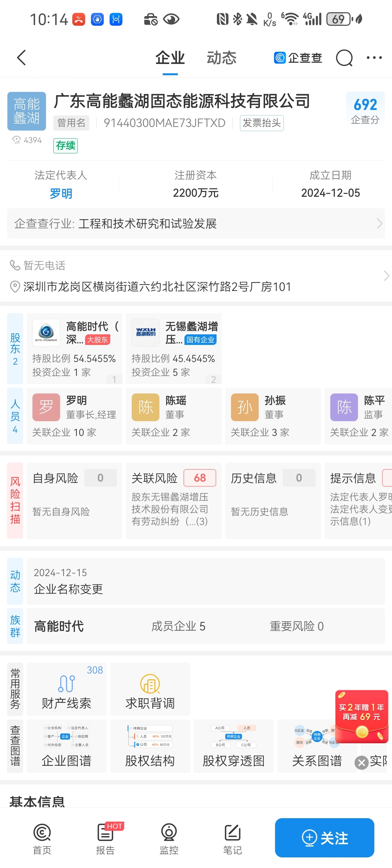Screen dimensions: 392x868
Task: Tap the 高能蠡湖 company logo tile
Action: coord(27,111)
